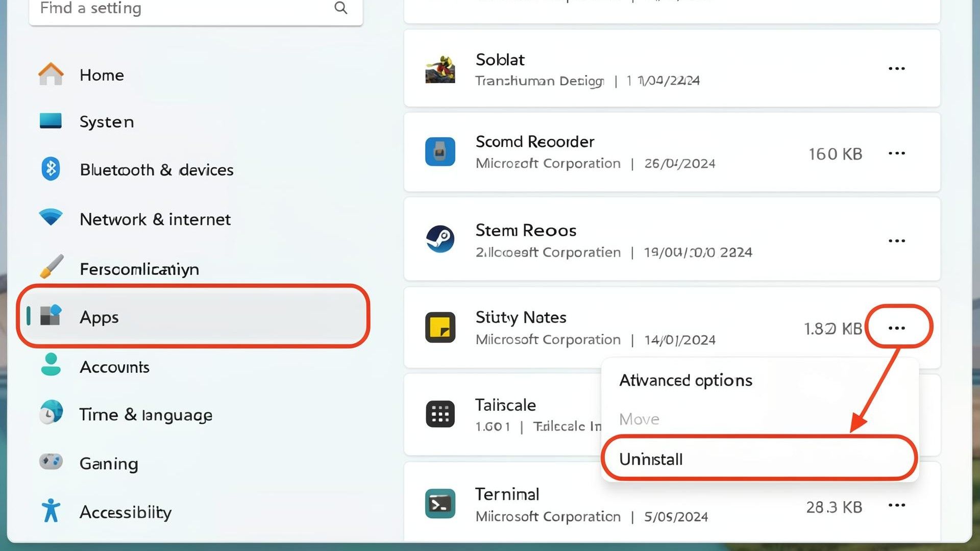Click the Home house icon
Viewport: 980px width, 551px height.
point(51,74)
